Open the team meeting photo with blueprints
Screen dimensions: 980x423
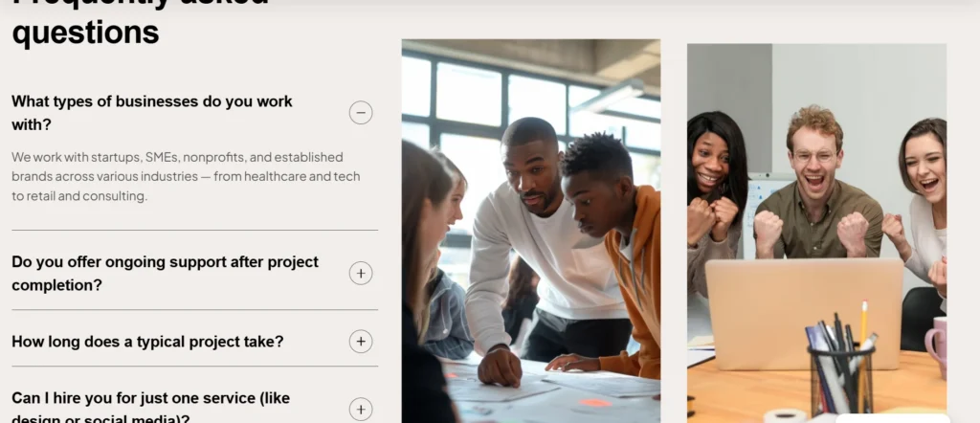[x=530, y=232]
